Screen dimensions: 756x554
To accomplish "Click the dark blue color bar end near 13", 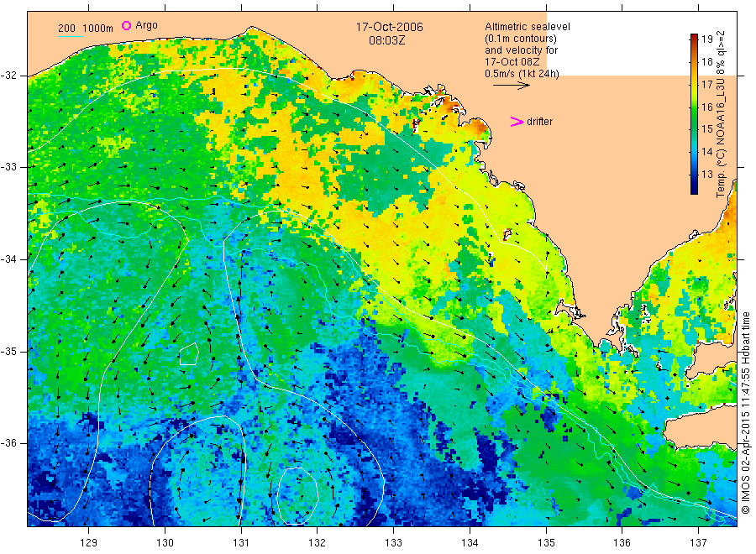I will point(694,186).
